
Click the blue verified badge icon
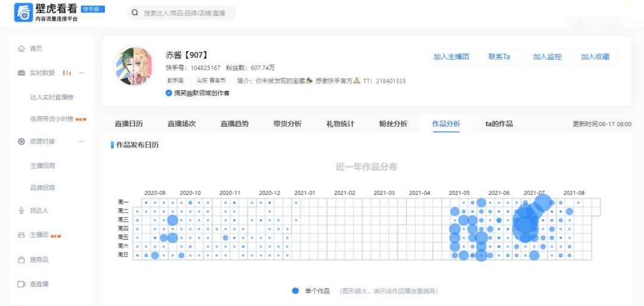click(x=168, y=93)
